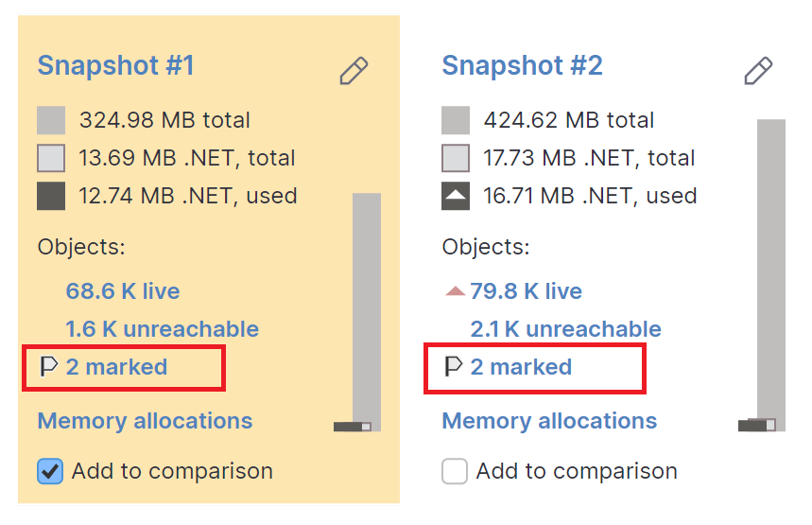This screenshot has width=812, height=525.
Task: Click the pencil icon for Snapshot #2
Action: (758, 70)
